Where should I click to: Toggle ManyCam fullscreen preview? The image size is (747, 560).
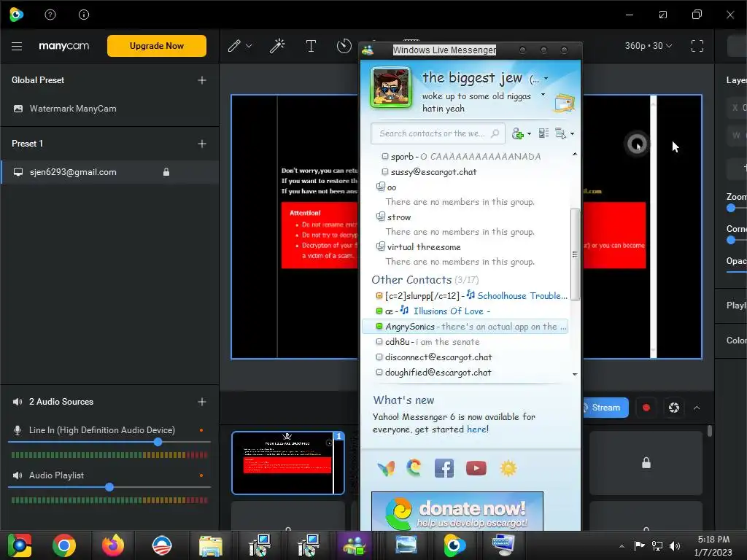pyautogui.click(x=697, y=46)
